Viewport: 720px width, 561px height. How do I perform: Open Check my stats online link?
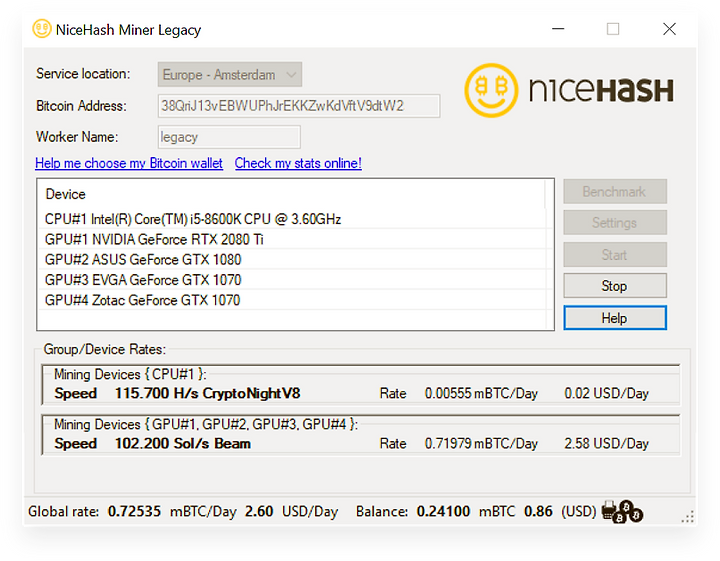coord(298,163)
